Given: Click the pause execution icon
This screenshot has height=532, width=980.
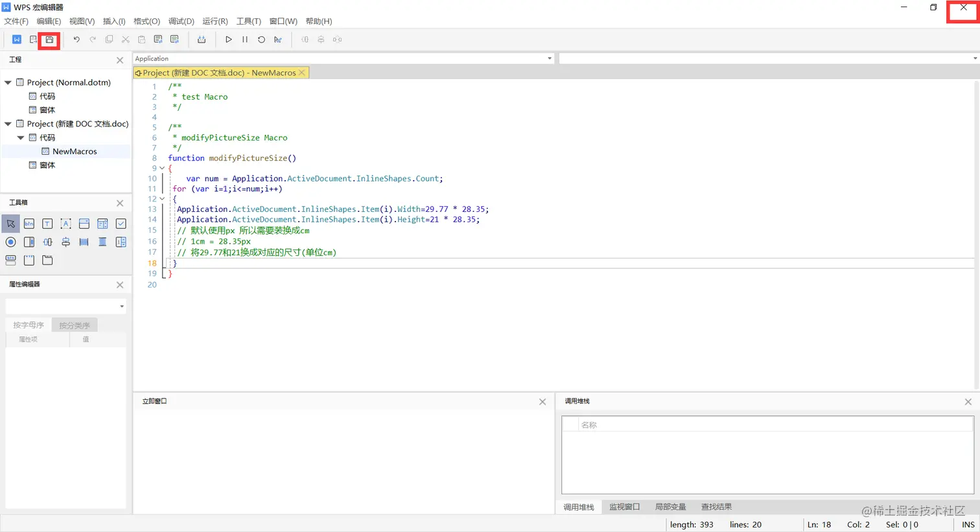Looking at the screenshot, I should click(245, 40).
